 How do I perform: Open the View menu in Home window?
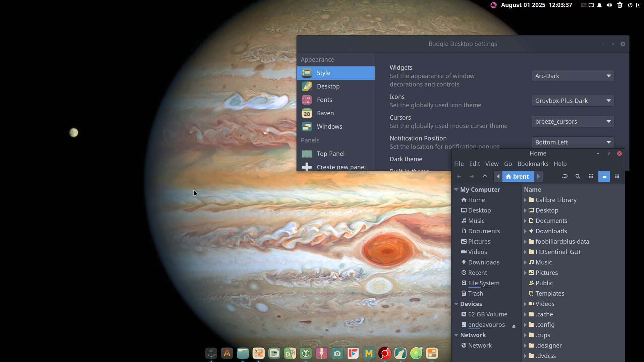point(492,164)
